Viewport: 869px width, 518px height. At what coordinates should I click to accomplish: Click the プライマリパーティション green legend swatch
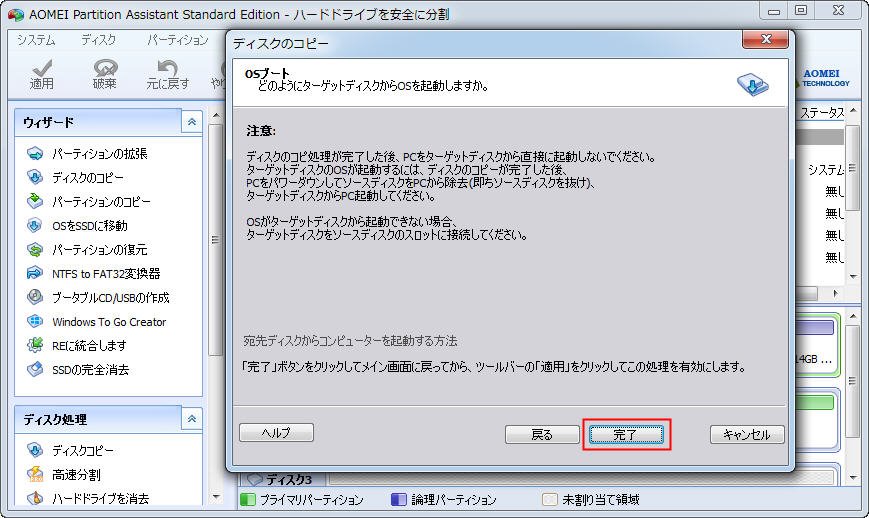click(x=248, y=499)
